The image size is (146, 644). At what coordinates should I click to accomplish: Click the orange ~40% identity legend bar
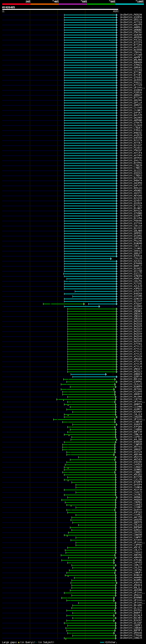click(x=45, y=4)
